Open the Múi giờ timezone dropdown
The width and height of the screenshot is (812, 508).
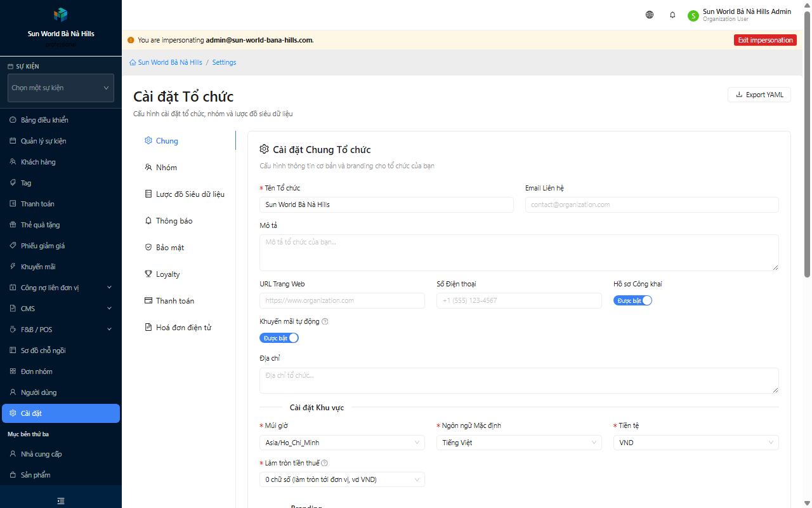342,443
